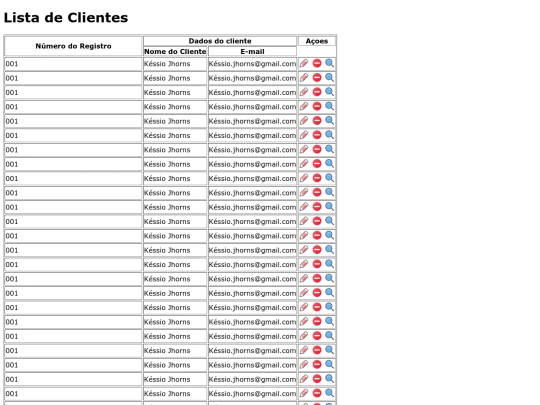Edit the fifth client row via the pencil icon

point(304,121)
